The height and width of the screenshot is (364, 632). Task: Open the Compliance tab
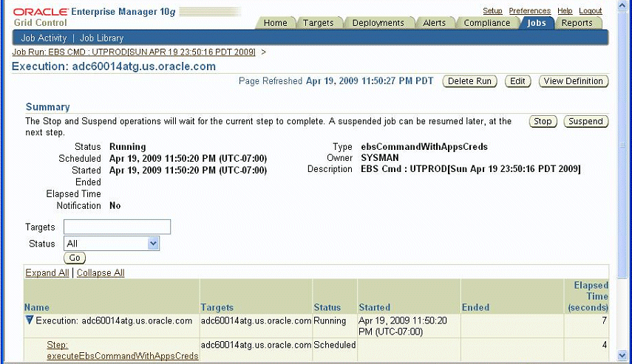click(487, 23)
